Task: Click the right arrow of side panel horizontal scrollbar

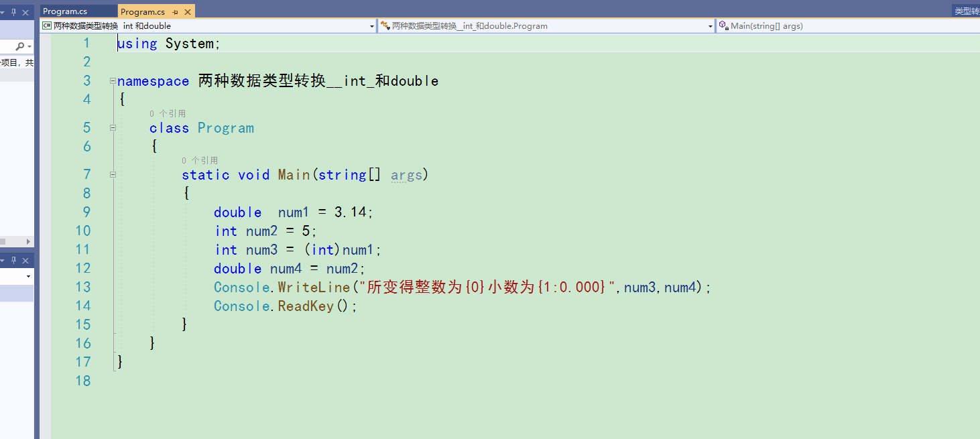Action: pos(28,241)
